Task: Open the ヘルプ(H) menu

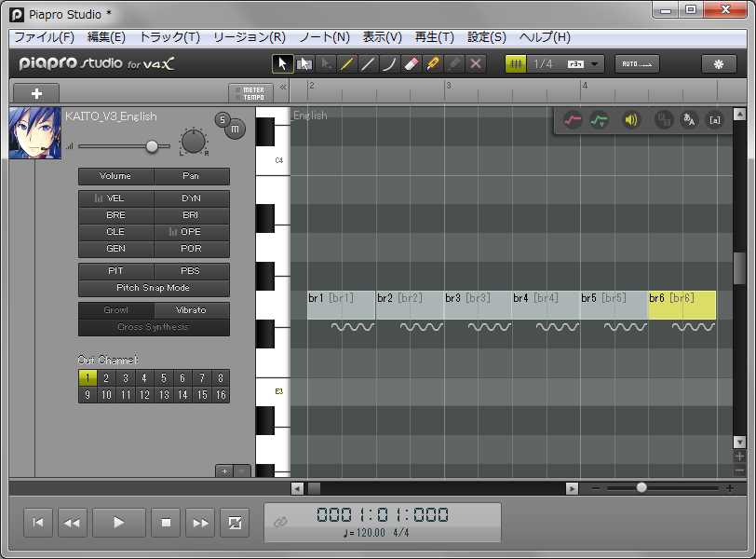Action: 545,37
